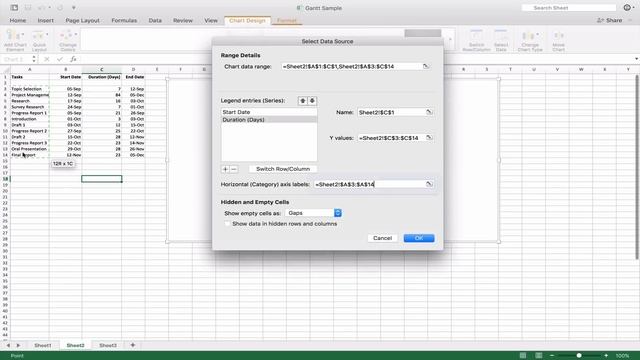Image resolution: width=640 pixels, height=360 pixels.
Task: Click the series Name input field
Action: (391, 112)
